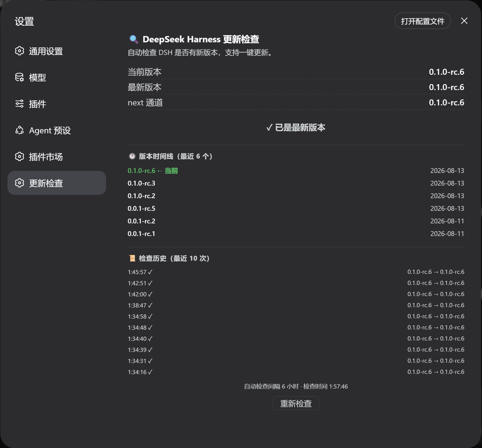Click the gear icon beside 通用设置
The image size is (482, 448).
click(20, 51)
